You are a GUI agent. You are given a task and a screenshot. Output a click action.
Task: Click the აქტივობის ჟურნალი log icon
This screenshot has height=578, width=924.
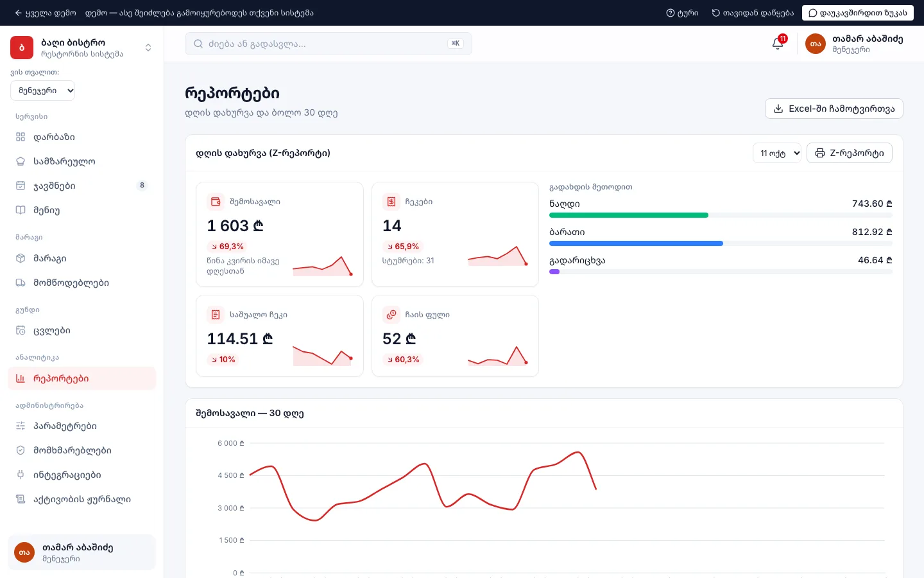(x=21, y=499)
